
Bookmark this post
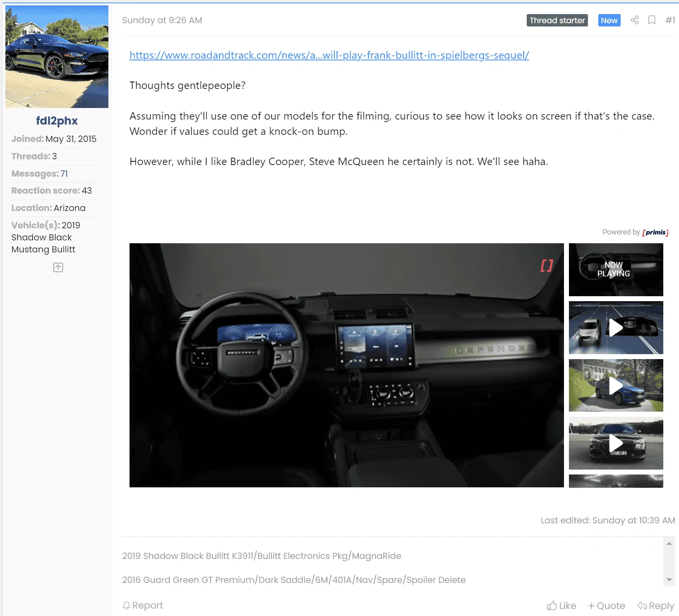(652, 20)
